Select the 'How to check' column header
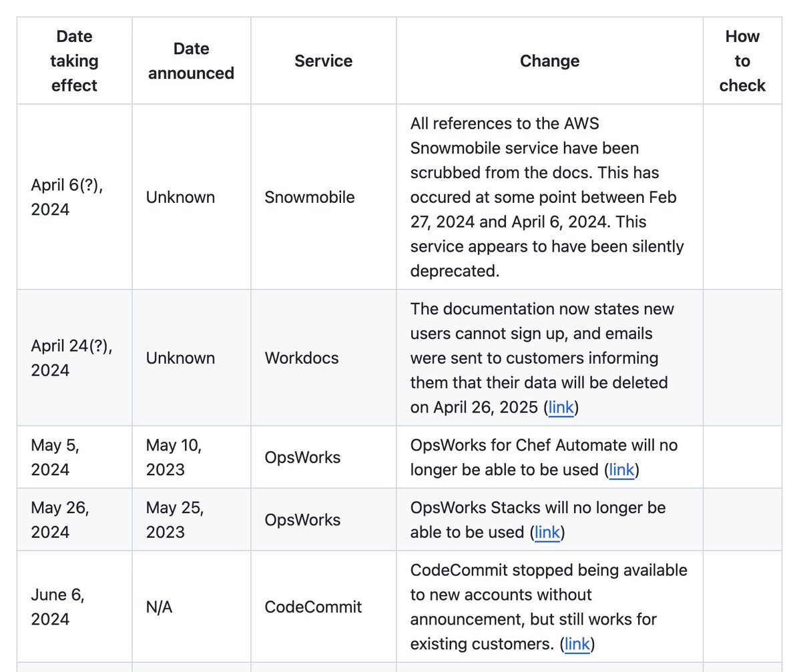Viewport: 801px width, 672px height. 742,61
